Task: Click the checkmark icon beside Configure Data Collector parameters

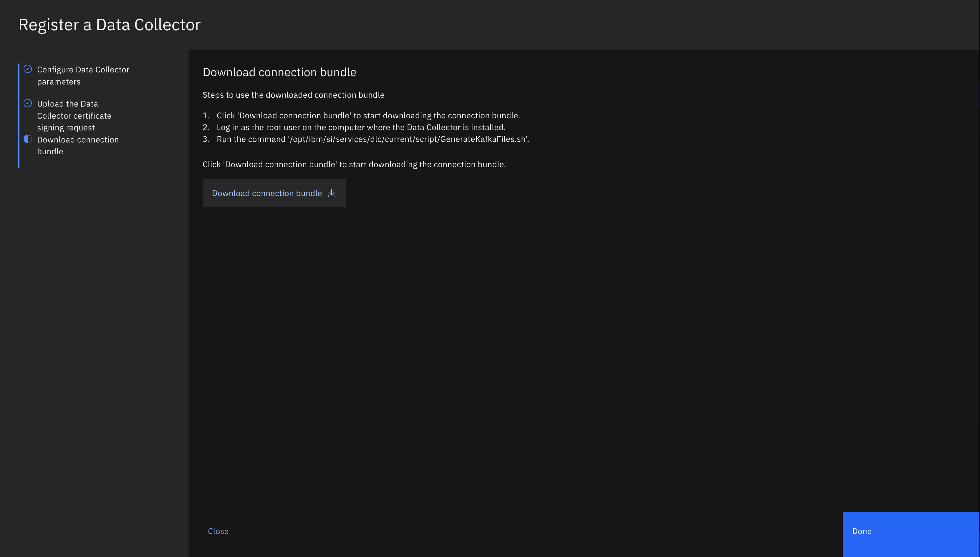Action: pos(28,69)
